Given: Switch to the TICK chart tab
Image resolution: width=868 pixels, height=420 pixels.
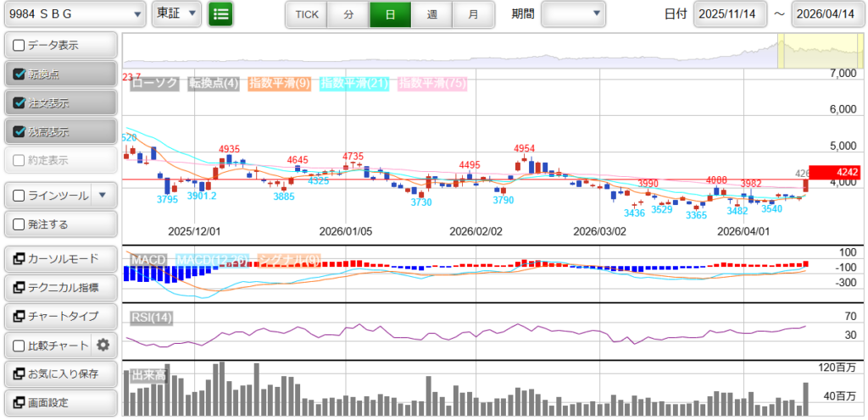Looking at the screenshot, I should click(x=306, y=14).
